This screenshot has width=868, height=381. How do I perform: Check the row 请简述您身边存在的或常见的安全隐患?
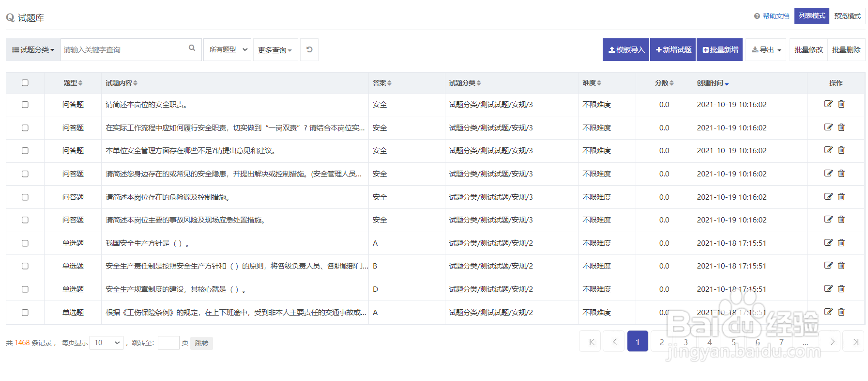(25, 174)
